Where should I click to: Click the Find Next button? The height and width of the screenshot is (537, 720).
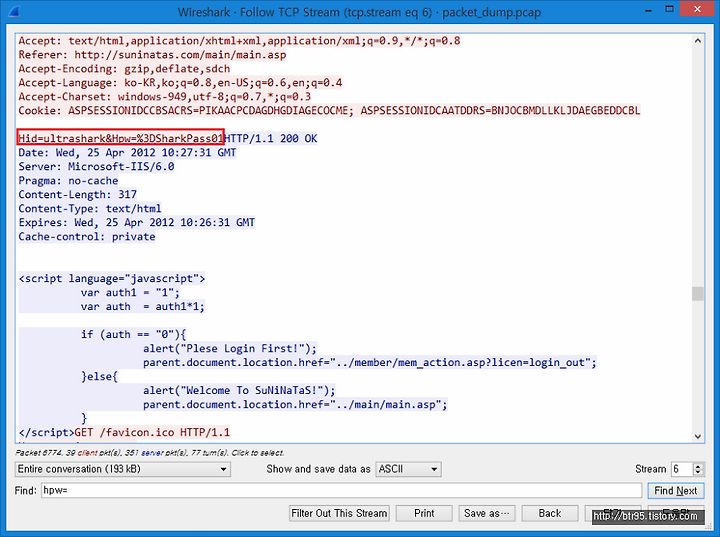[x=675, y=491]
